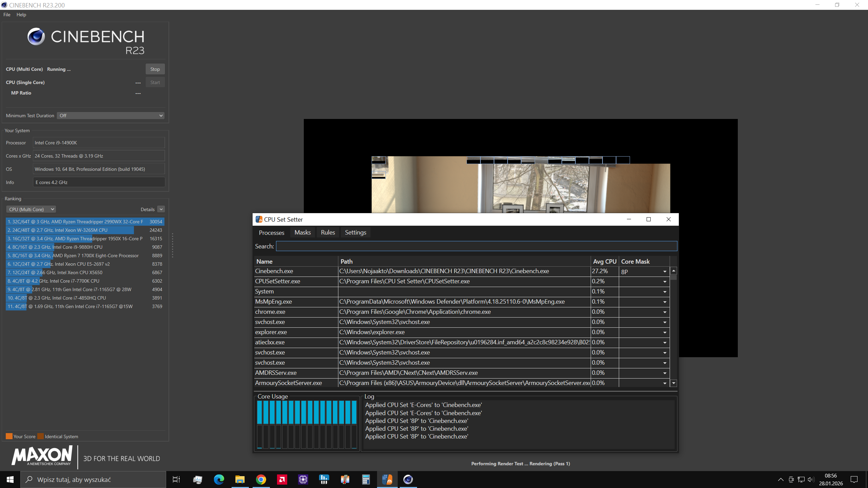The width and height of the screenshot is (868, 488).
Task: Open Windows notification center icon
Action: (x=854, y=480)
